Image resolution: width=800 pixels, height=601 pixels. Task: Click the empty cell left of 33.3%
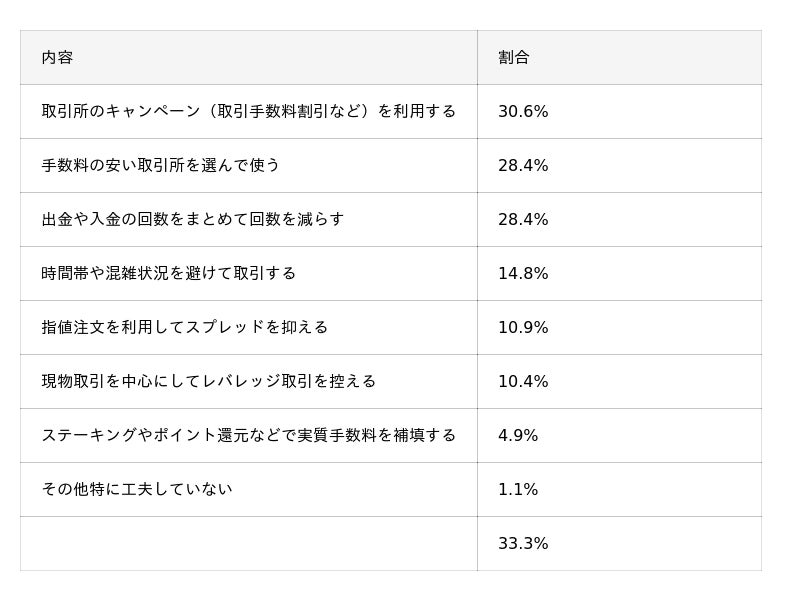248,544
